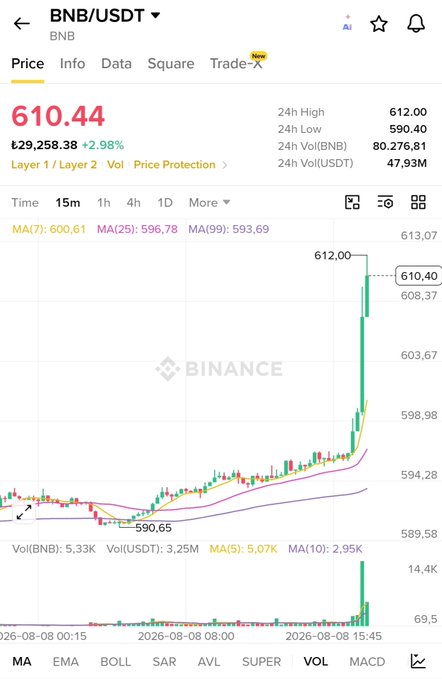
Task: Switch to the Price tab
Action: (28, 64)
